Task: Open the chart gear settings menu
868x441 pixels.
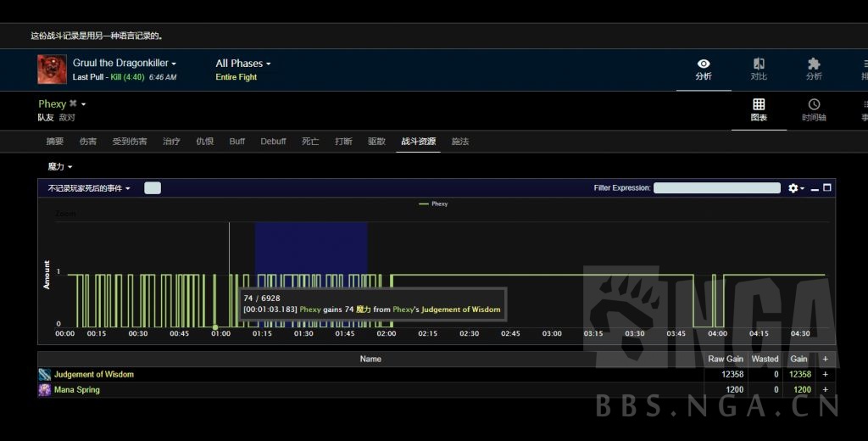Action: pos(796,188)
